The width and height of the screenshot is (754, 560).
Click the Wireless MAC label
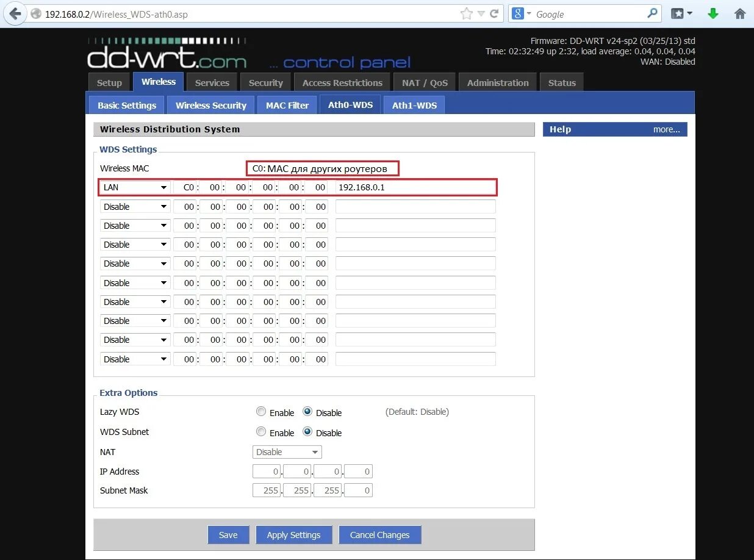coord(124,168)
